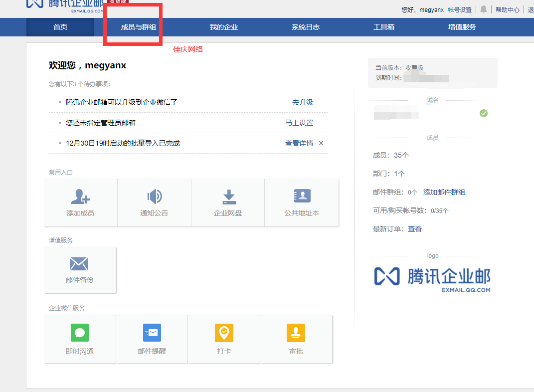Image resolution: width=534 pixels, height=392 pixels.
Task: Click the 马上设置 link
Action: [x=299, y=123]
